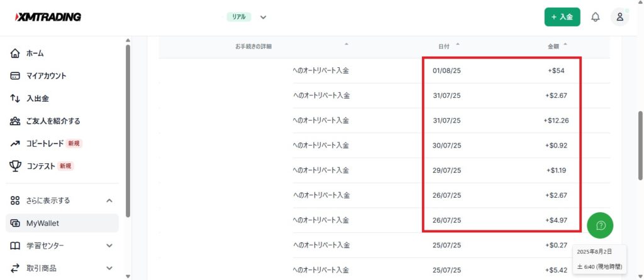The width and height of the screenshot is (644, 280).
Task: Click the コピートレード trend icon
Action: [16, 144]
